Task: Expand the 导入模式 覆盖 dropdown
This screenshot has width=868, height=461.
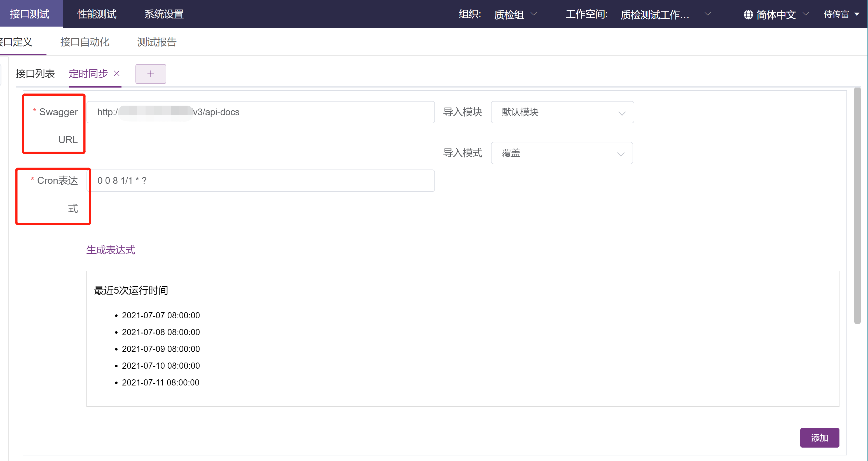Action: 562,153
